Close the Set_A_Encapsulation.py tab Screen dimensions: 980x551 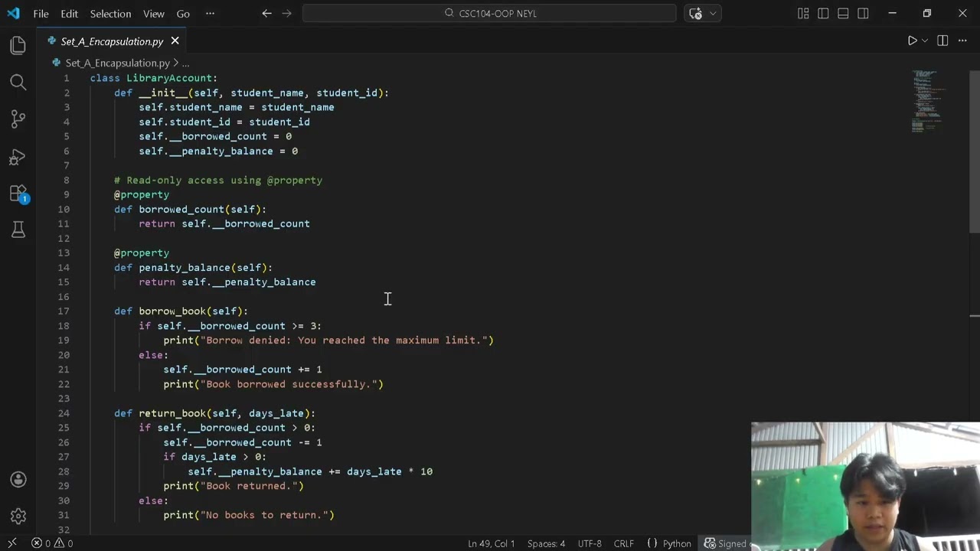coord(175,41)
